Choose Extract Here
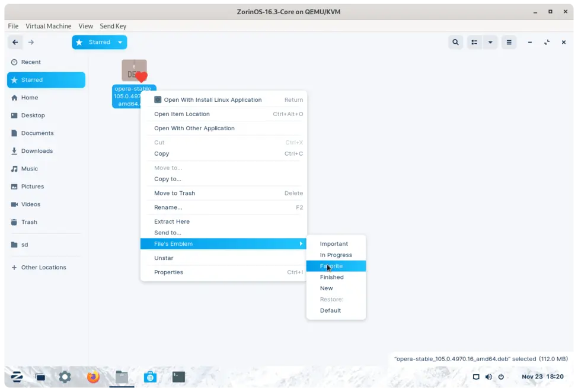 223,221
